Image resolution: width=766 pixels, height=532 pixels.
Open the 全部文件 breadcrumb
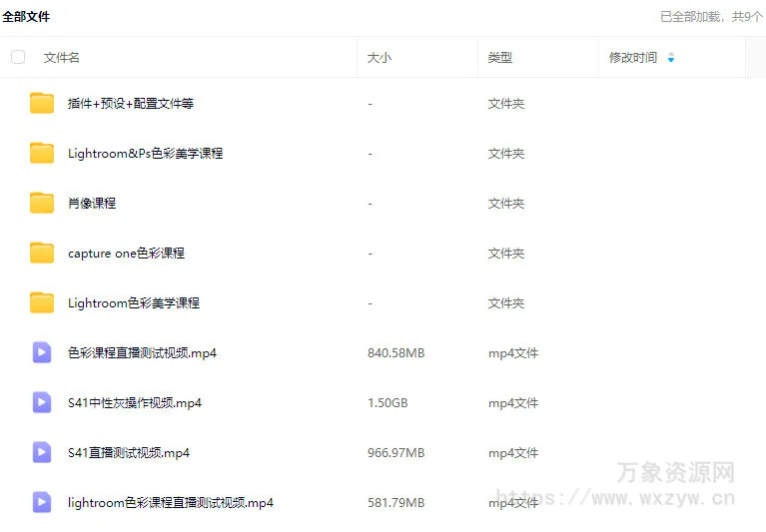(26, 17)
